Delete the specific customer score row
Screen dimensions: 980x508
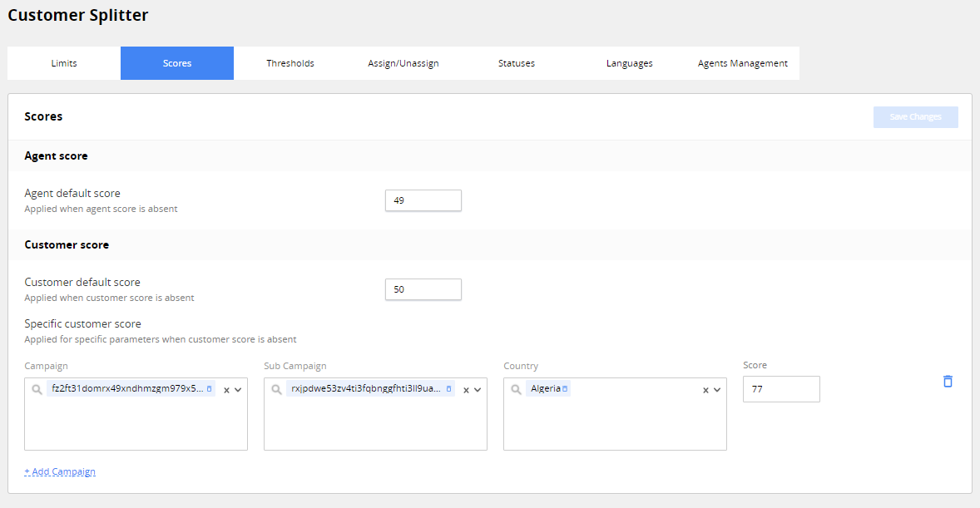[x=948, y=382]
